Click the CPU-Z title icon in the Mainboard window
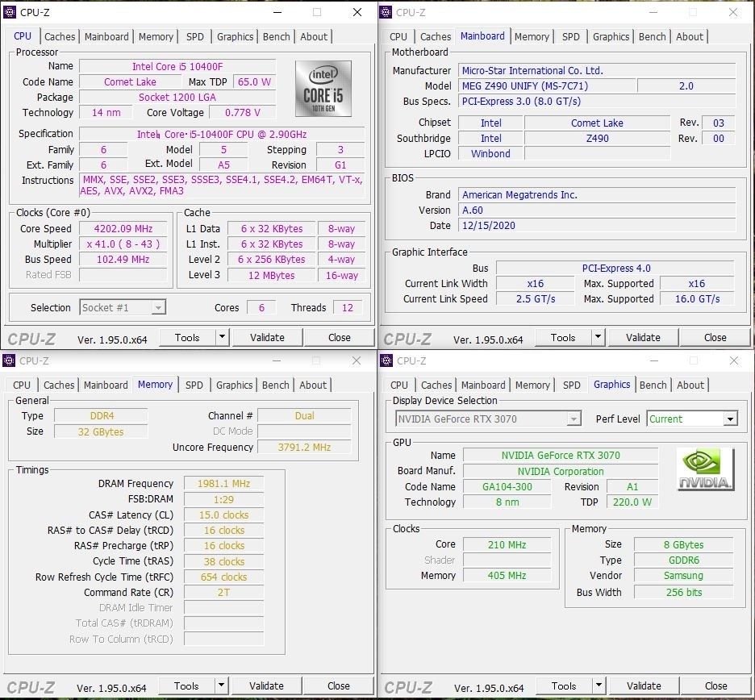The image size is (755, 700). pos(386,12)
